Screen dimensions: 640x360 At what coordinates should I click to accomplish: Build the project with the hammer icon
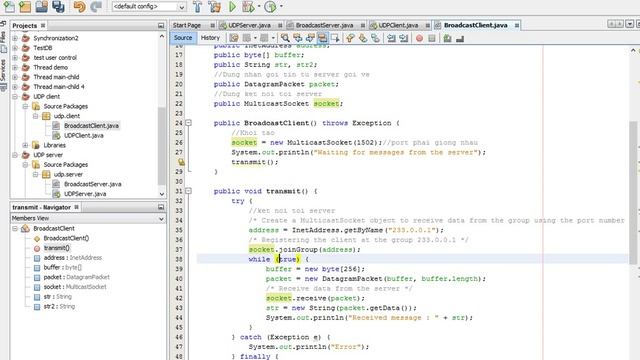click(x=197, y=7)
